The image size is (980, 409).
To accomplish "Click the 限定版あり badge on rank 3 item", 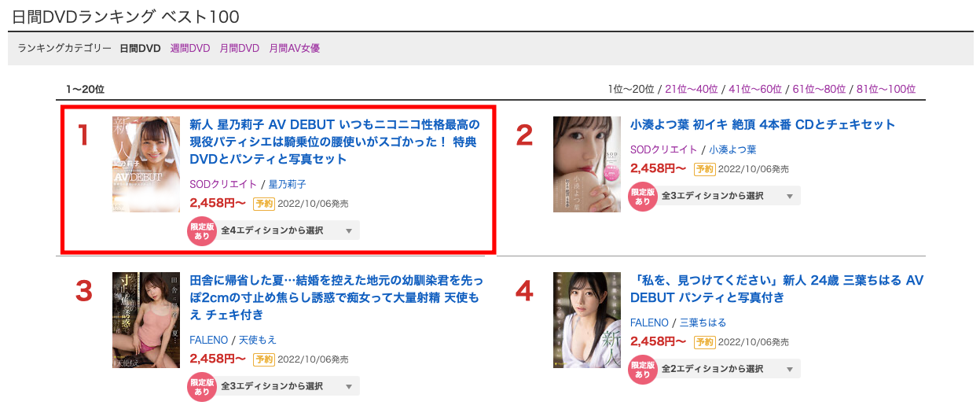I will point(202,386).
